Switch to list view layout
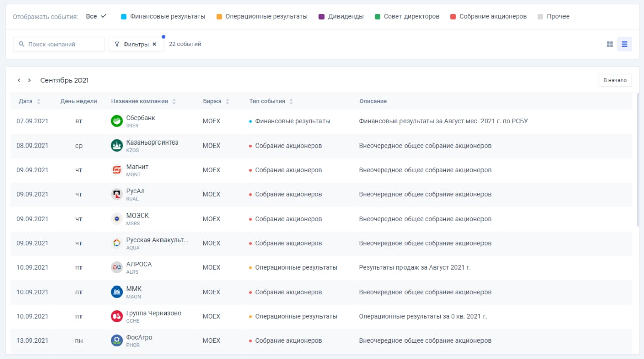The width and height of the screenshot is (644, 359). click(x=624, y=44)
